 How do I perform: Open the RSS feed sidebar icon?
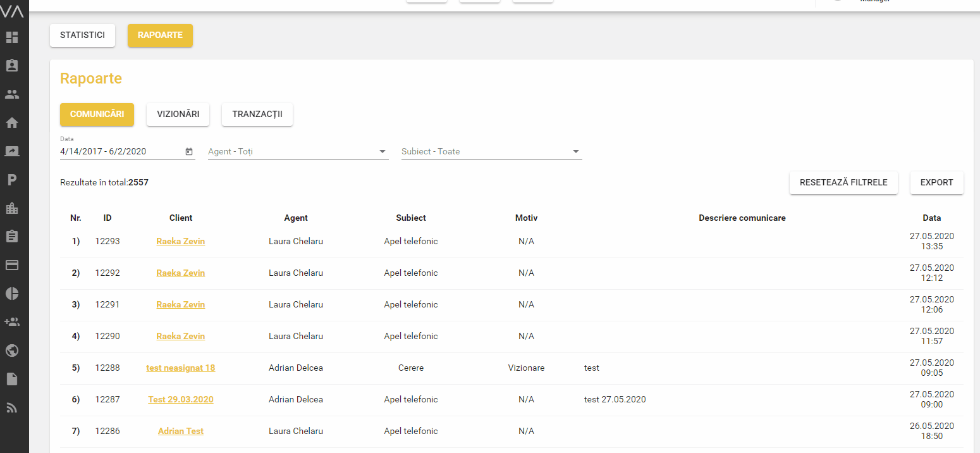pyautogui.click(x=12, y=407)
